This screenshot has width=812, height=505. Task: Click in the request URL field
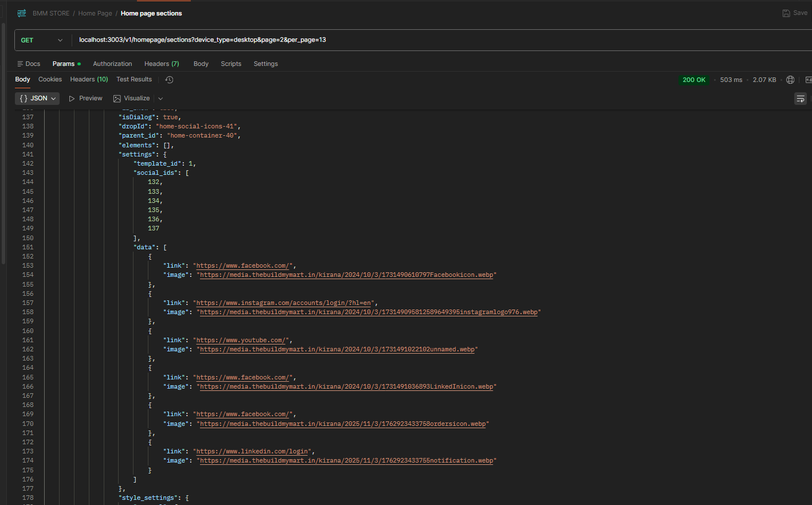[441, 40]
